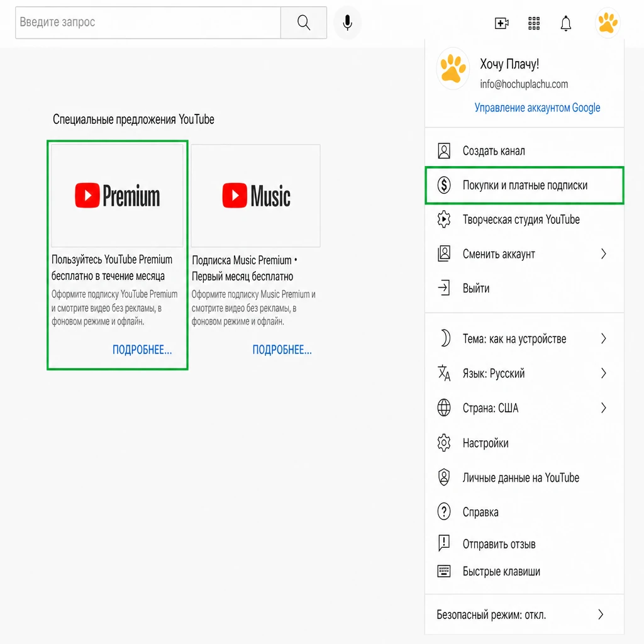Click the sign out arrow icon
The width and height of the screenshot is (644, 644).
(444, 288)
